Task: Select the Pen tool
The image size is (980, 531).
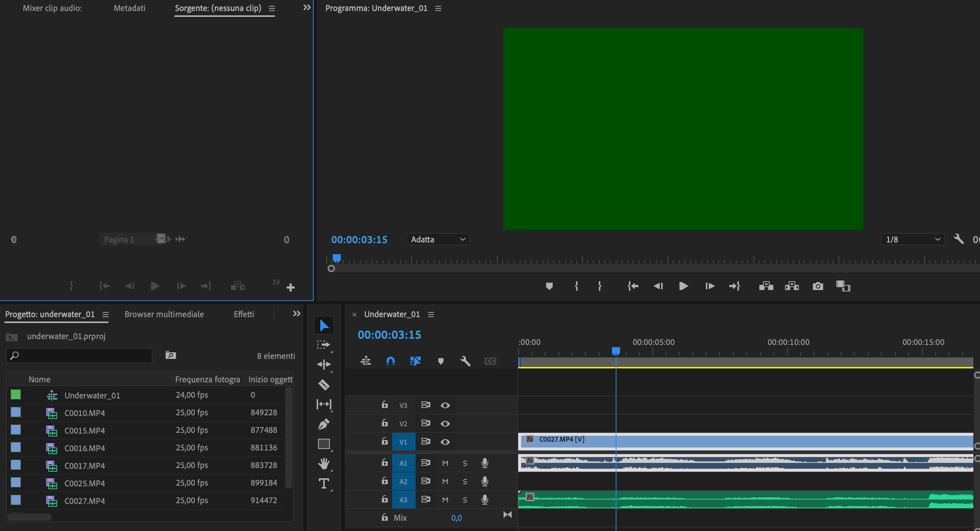Action: click(323, 424)
